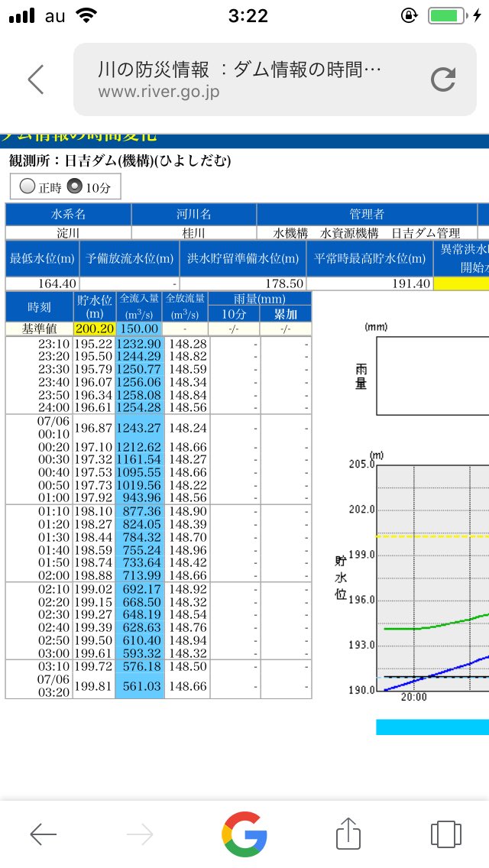The image size is (489, 868).
Task: Tap the 貯水位 (m) column header
Action: (94, 306)
